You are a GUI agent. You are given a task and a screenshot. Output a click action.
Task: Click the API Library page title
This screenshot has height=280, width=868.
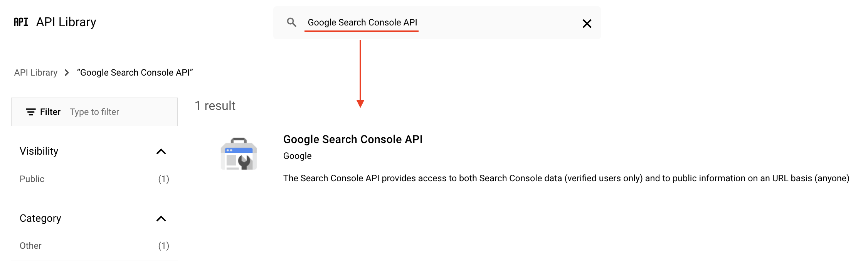click(66, 22)
